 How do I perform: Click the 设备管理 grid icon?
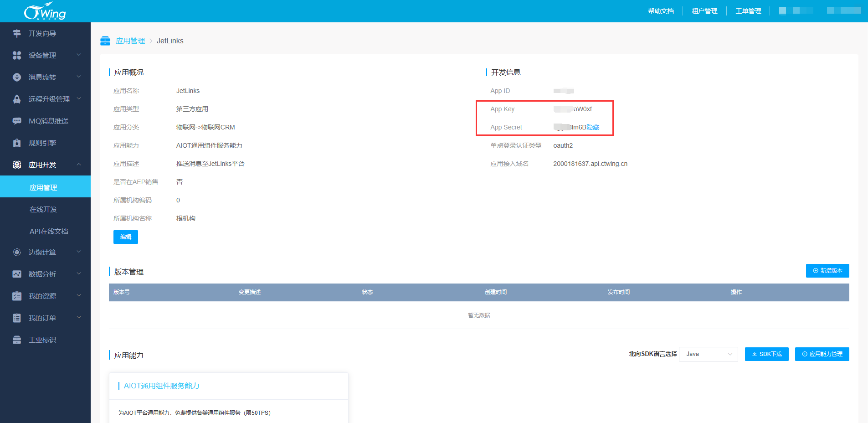click(x=17, y=55)
